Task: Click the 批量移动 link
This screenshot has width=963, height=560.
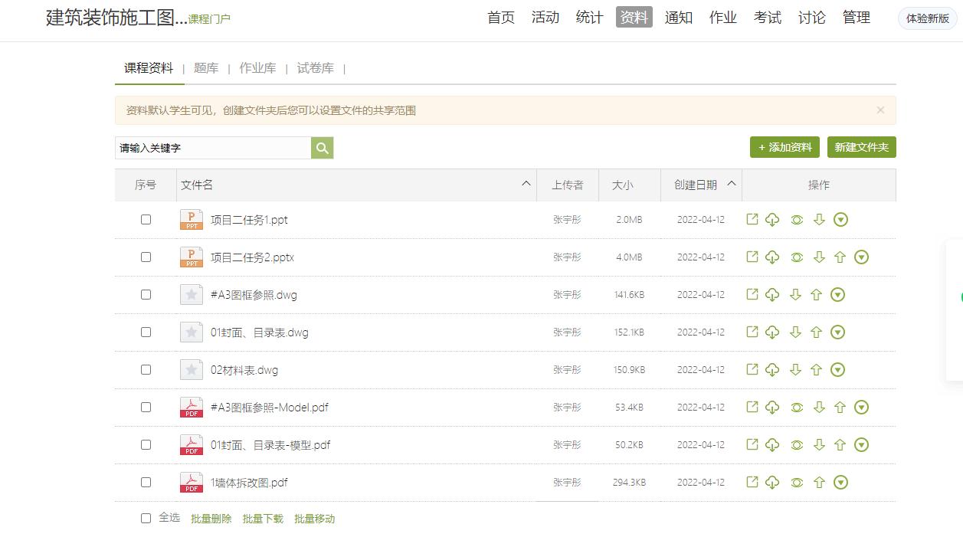Action: pyautogui.click(x=315, y=519)
